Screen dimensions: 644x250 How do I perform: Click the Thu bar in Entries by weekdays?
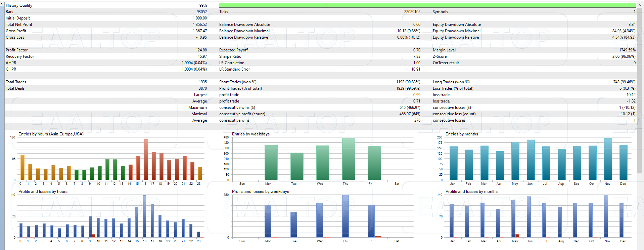coord(349,159)
